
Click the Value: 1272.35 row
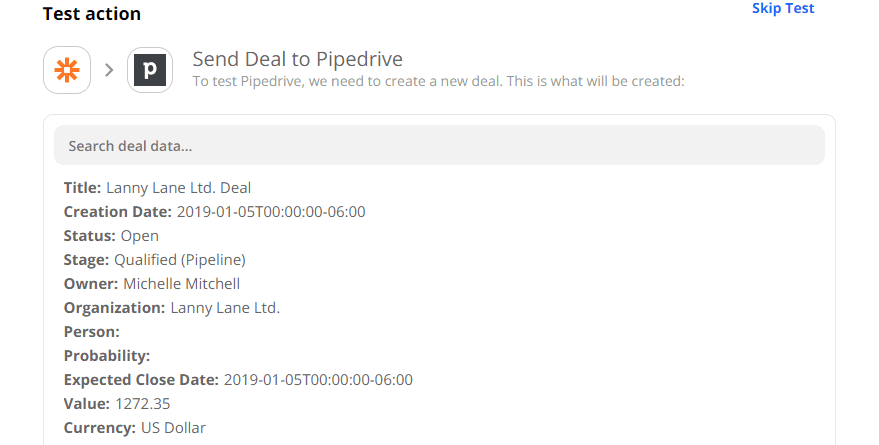117,404
